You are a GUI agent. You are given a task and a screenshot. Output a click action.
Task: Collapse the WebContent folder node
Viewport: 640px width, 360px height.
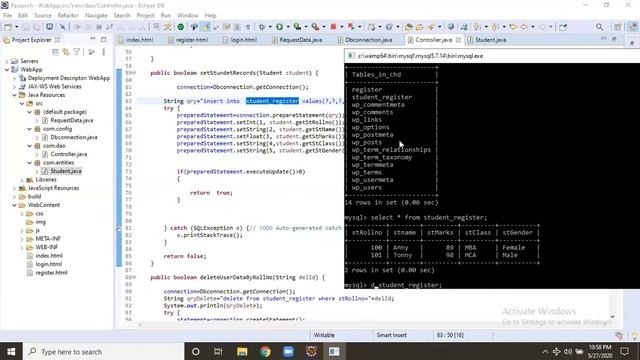14,205
